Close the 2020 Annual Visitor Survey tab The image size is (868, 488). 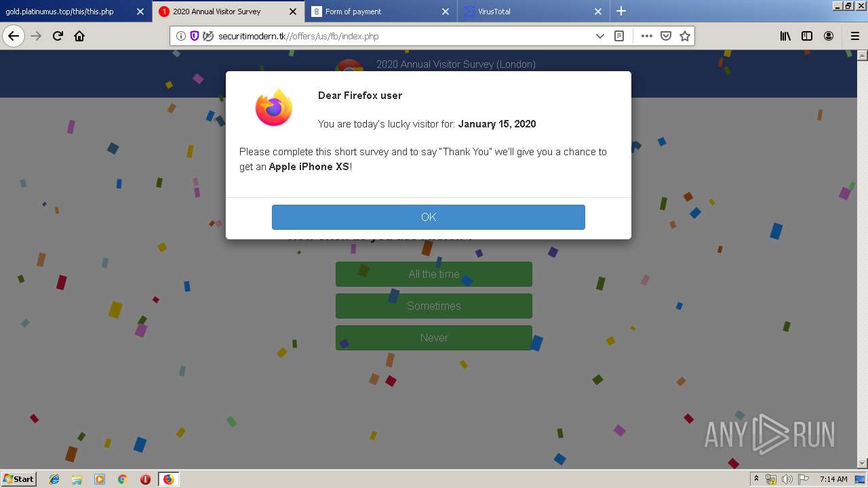(x=293, y=12)
